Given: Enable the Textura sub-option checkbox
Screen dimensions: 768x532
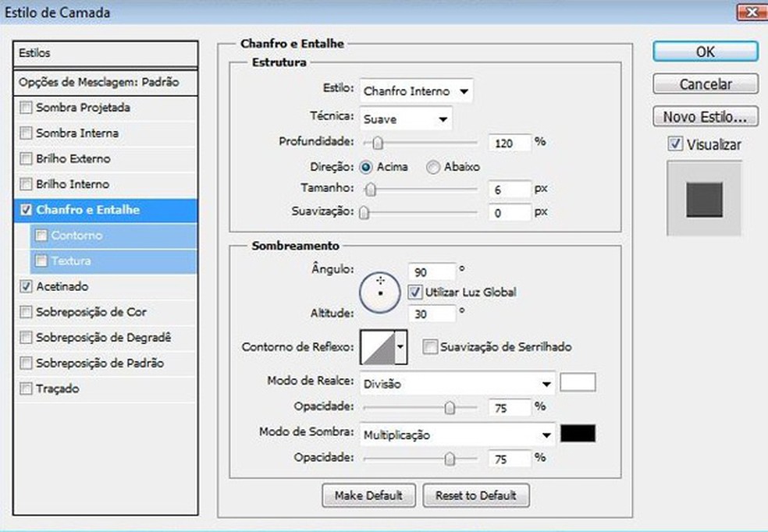Looking at the screenshot, I should pos(41,261).
